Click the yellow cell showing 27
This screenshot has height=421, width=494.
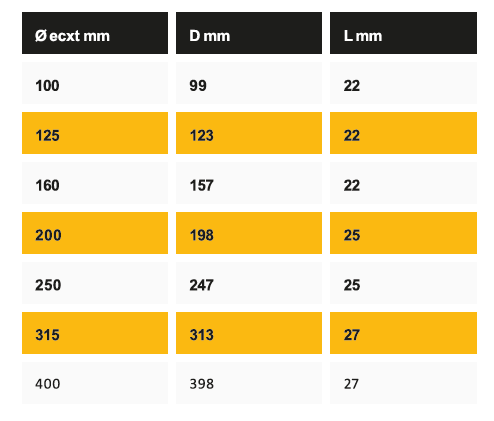pyautogui.click(x=403, y=333)
